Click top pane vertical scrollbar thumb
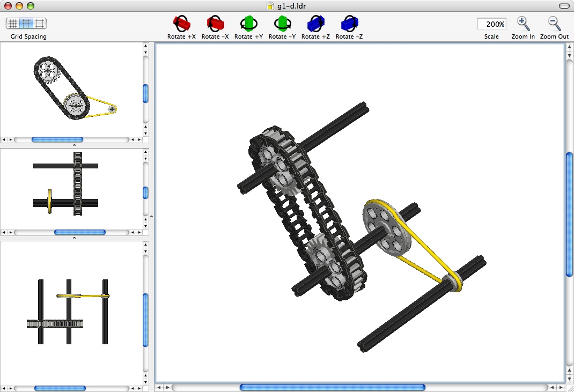574x392 pixels. pos(145,93)
